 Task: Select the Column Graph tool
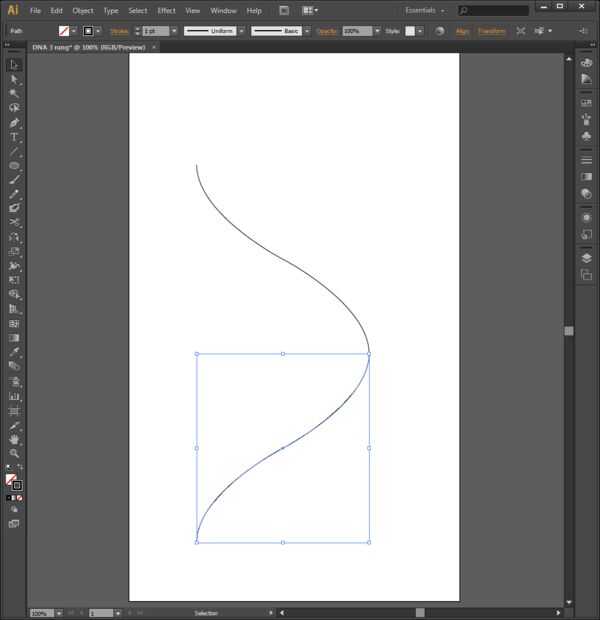click(14, 396)
